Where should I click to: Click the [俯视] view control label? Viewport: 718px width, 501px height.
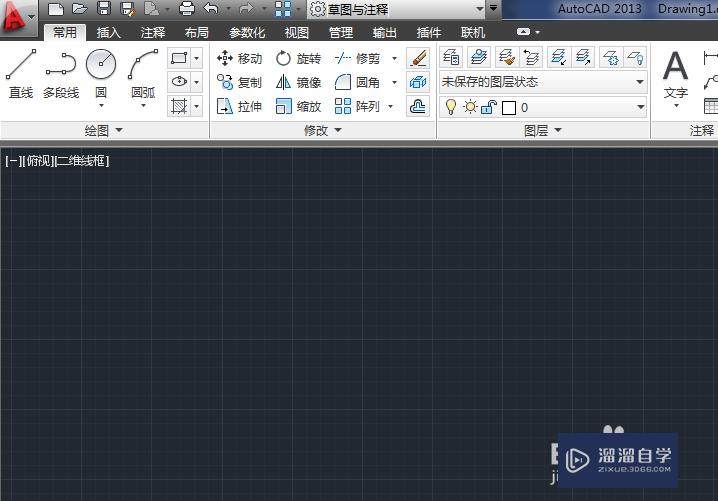point(39,161)
